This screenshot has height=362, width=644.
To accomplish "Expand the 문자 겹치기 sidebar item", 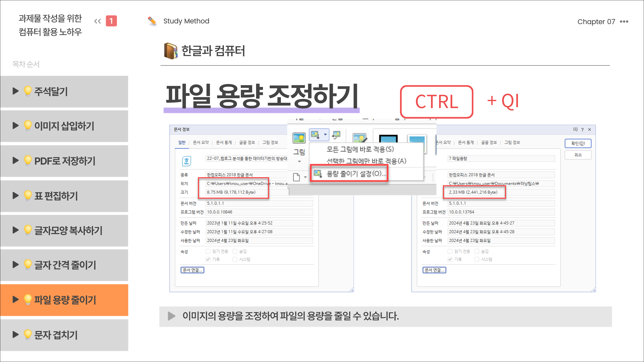I will [64, 335].
